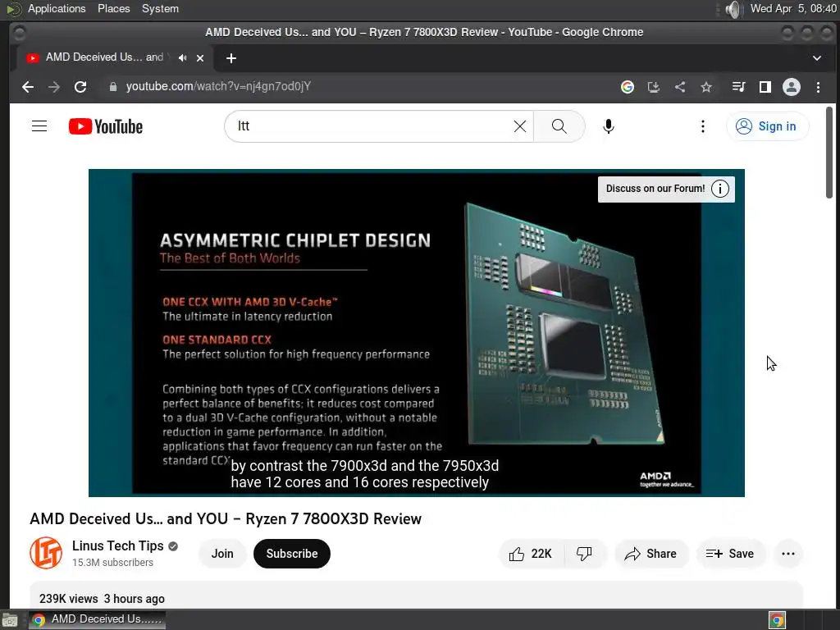Open Linus Tech Tips channel avatar
840x630 pixels.
(x=46, y=553)
